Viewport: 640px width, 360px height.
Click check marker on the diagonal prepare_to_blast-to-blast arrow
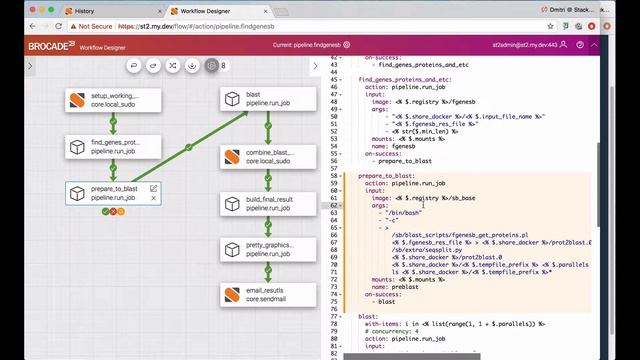[x=189, y=147]
